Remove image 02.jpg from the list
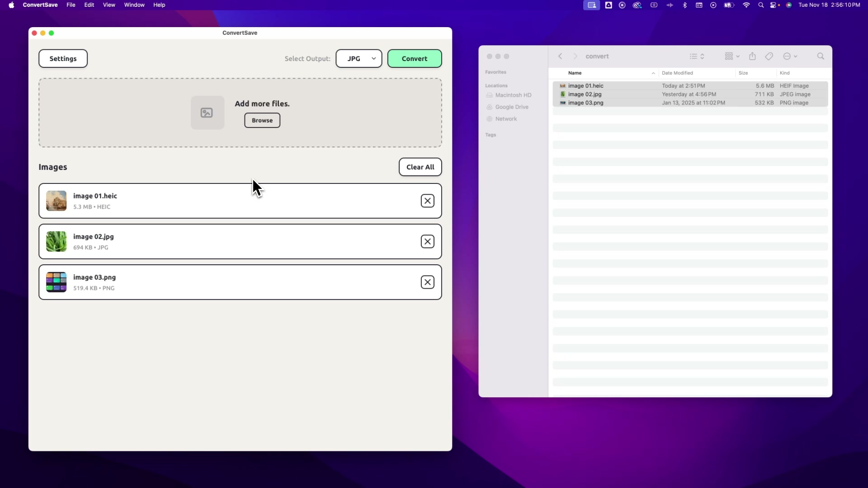The width and height of the screenshot is (868, 488). coord(427,242)
